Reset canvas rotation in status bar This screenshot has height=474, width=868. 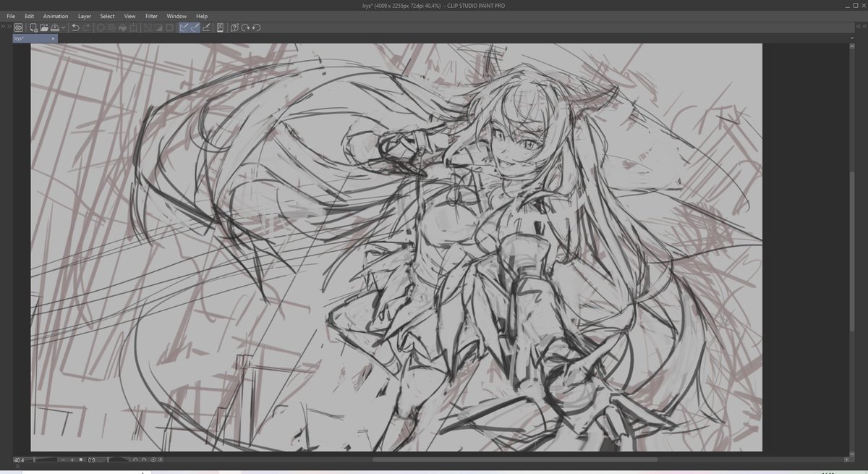pos(153,460)
